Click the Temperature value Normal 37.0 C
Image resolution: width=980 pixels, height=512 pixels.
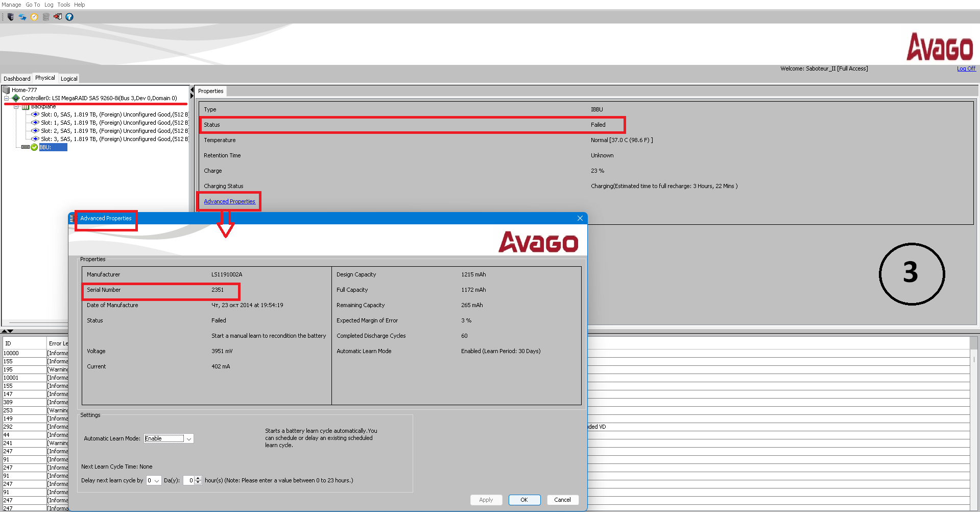[x=622, y=140]
